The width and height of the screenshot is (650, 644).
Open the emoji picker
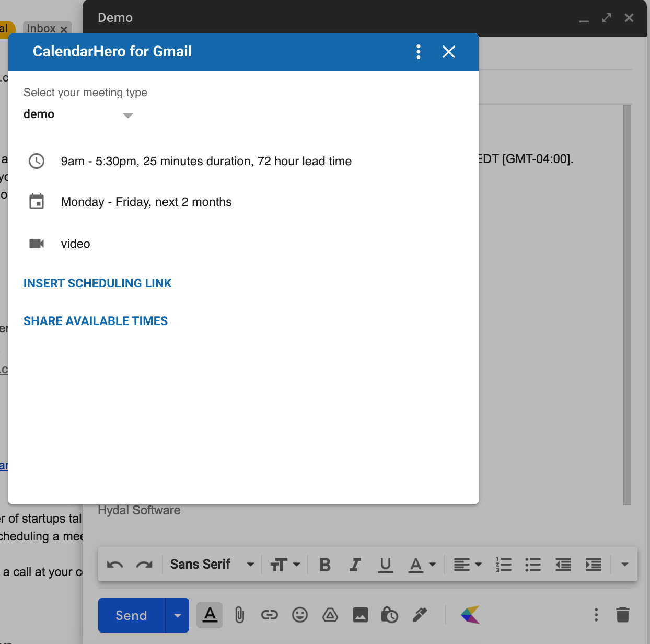pyautogui.click(x=300, y=615)
